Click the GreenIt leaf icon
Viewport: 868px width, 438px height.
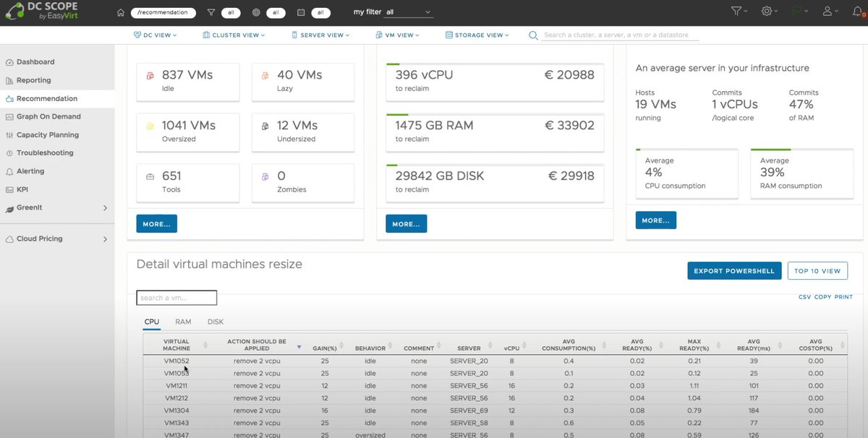tap(9, 208)
